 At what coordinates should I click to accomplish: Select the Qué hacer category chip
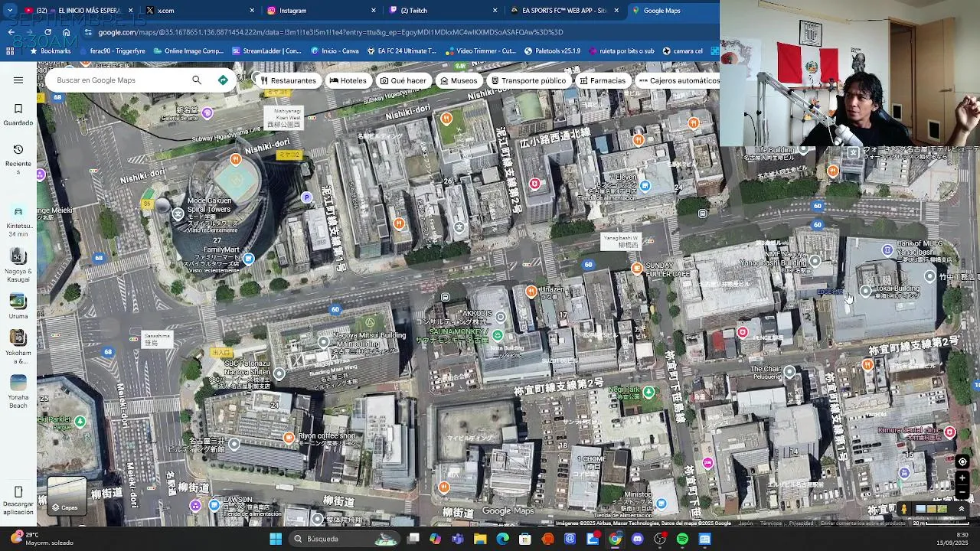pos(403,80)
